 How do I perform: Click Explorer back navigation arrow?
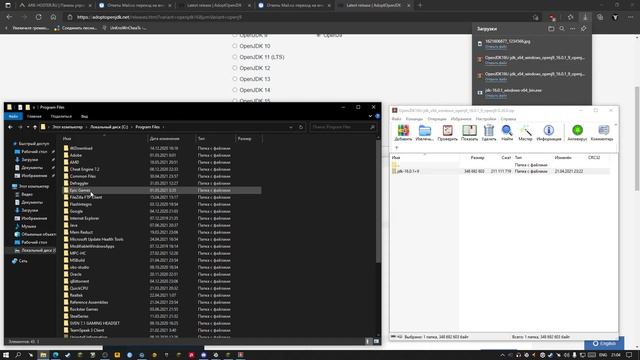[10, 127]
